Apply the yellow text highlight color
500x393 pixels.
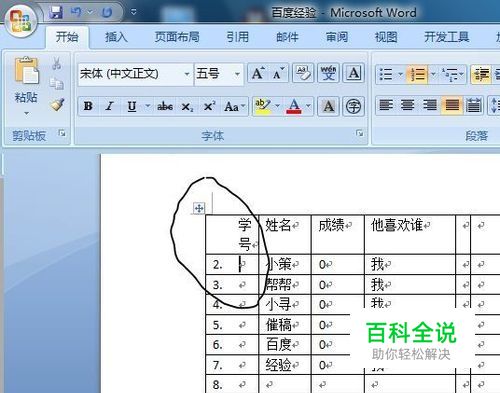263,106
